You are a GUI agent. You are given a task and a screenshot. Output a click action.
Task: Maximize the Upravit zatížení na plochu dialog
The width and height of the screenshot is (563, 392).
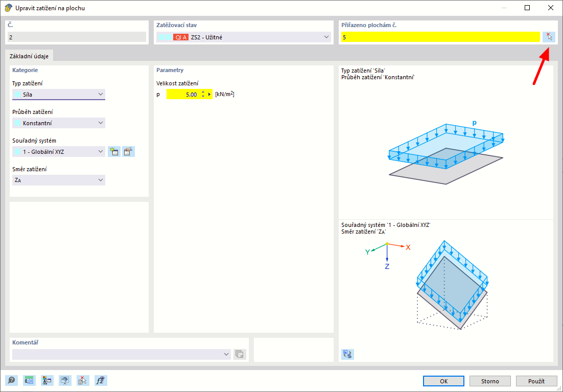(x=527, y=8)
